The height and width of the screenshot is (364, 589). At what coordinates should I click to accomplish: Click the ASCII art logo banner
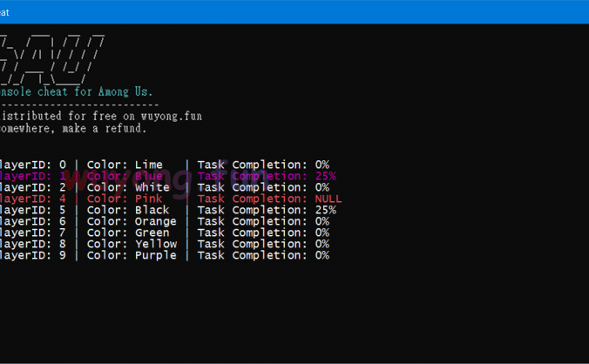pyautogui.click(x=52, y=57)
